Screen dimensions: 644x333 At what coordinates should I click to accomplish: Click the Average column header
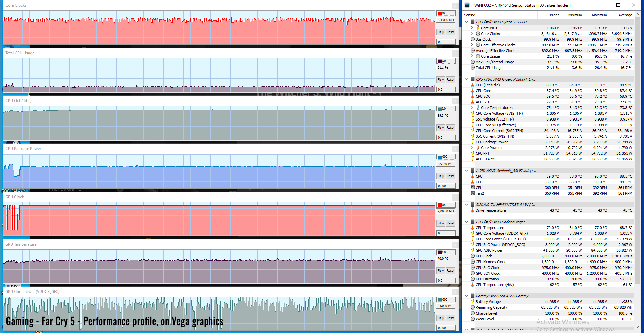pos(625,15)
